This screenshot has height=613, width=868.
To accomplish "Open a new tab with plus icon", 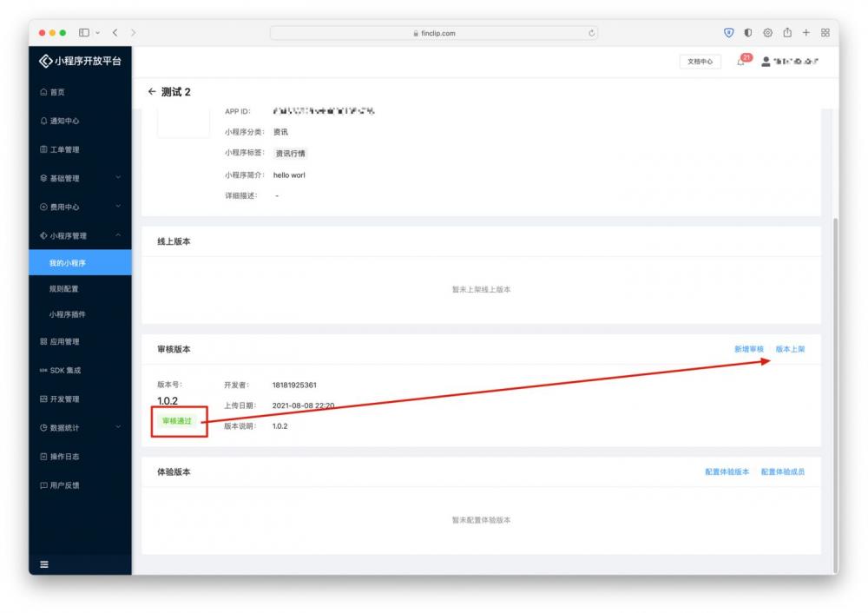I will [806, 33].
